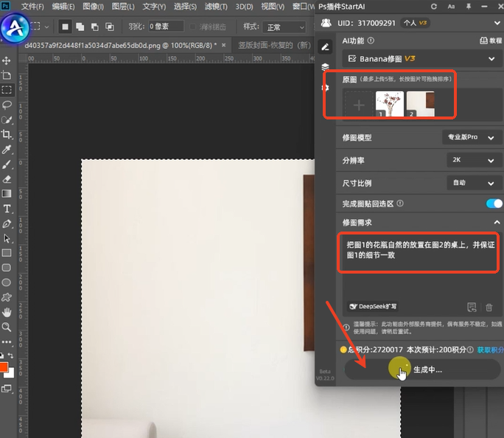The width and height of the screenshot is (504, 438).
Task: Open the Banana修图 AI function dropdown
Action: pyautogui.click(x=421, y=58)
